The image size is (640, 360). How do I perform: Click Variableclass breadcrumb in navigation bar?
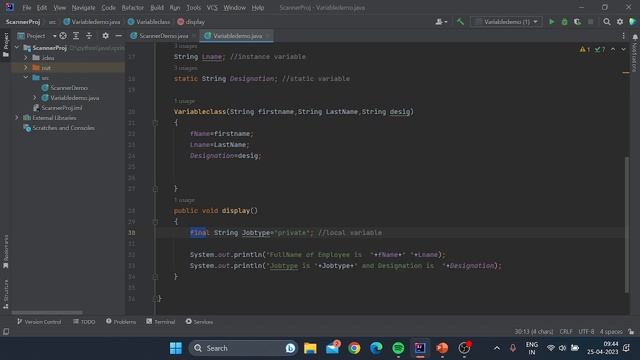(149, 22)
